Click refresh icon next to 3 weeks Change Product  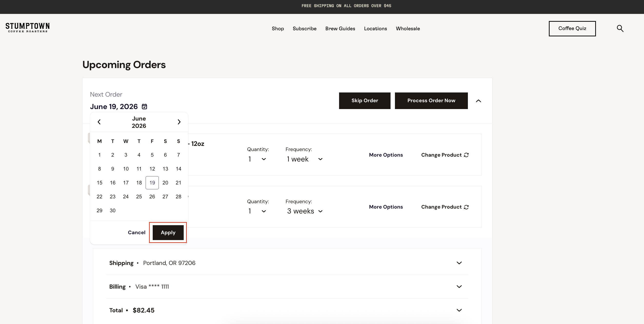[466, 207]
